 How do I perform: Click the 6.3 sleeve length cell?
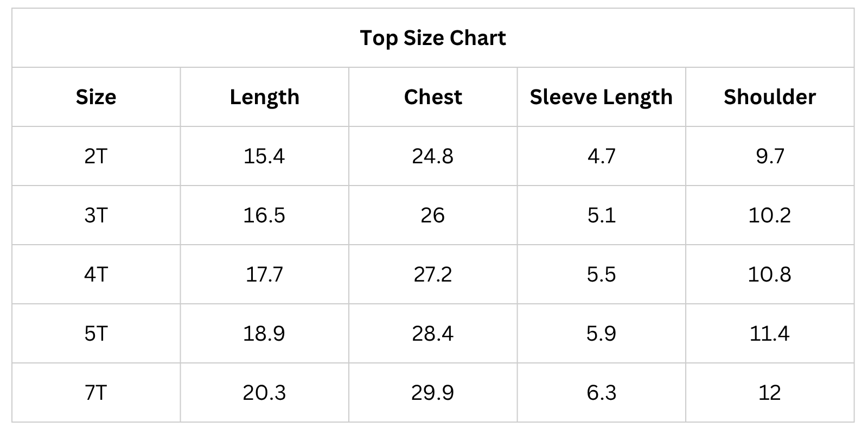coord(601,393)
